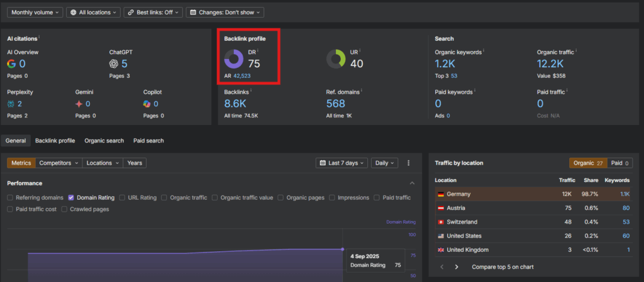Screen dimensions: 644x282
Task: Show Organic traffic by location
Action: click(588, 163)
